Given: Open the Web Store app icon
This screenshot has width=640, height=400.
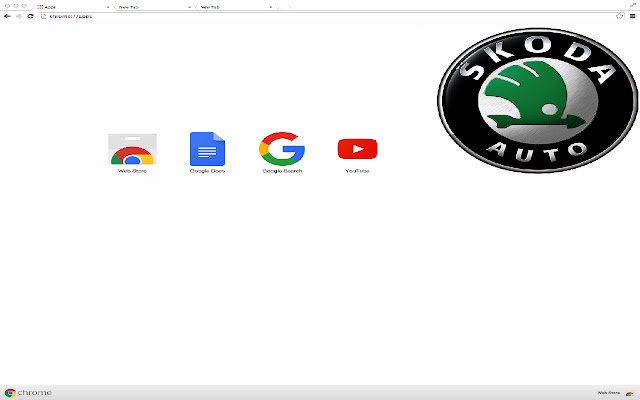Looking at the screenshot, I should tap(132, 149).
